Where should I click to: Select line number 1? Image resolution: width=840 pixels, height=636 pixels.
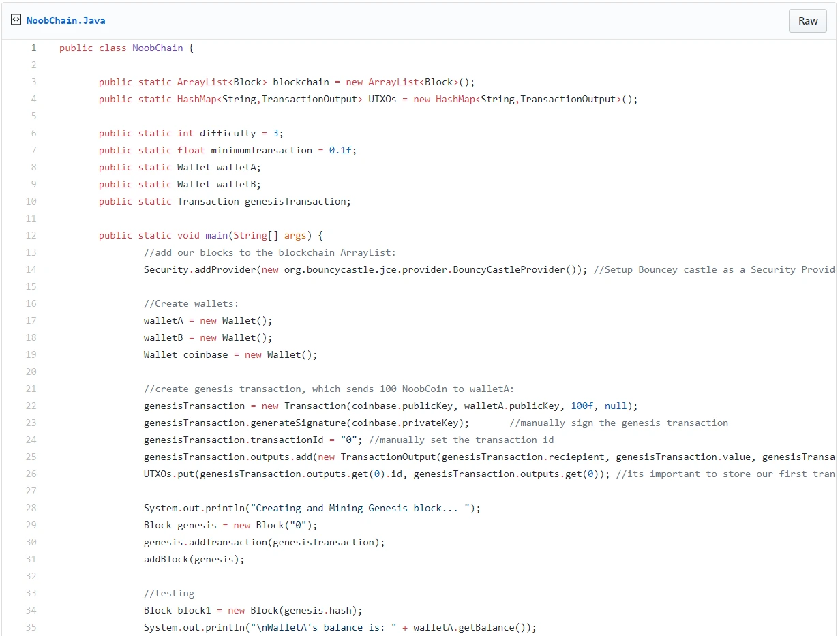[x=33, y=48]
